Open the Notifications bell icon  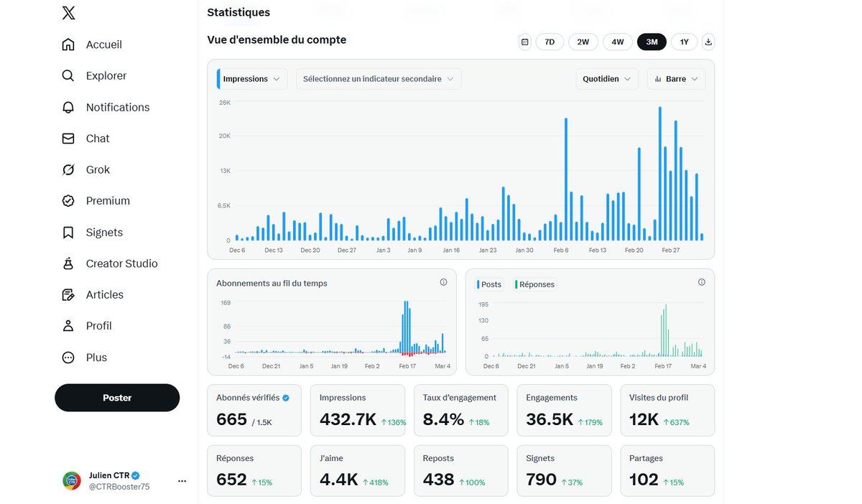(x=68, y=107)
